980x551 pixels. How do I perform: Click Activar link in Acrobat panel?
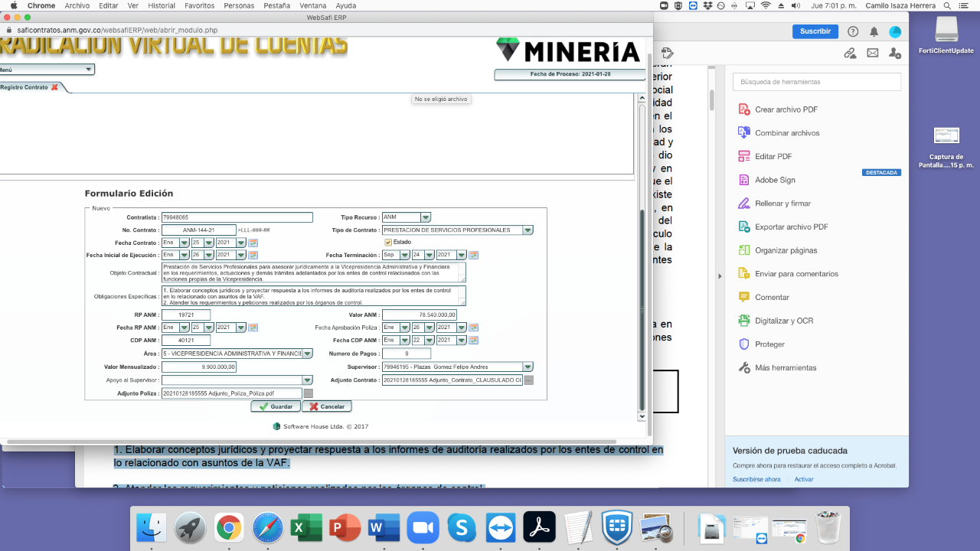tap(804, 479)
